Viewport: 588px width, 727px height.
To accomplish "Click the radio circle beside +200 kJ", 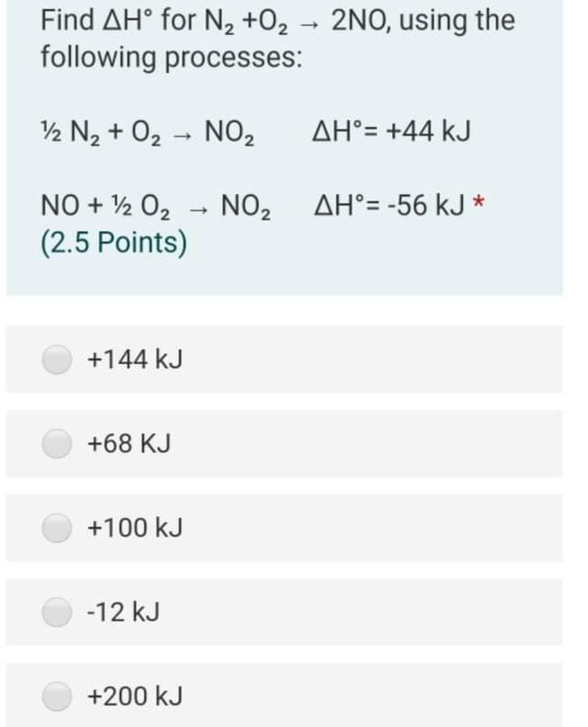I will click(58, 696).
